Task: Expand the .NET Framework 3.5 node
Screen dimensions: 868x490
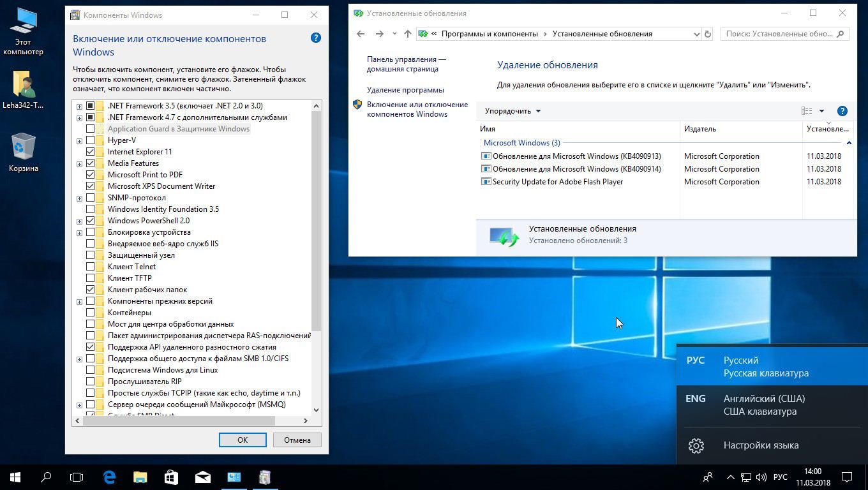Action: [x=79, y=106]
